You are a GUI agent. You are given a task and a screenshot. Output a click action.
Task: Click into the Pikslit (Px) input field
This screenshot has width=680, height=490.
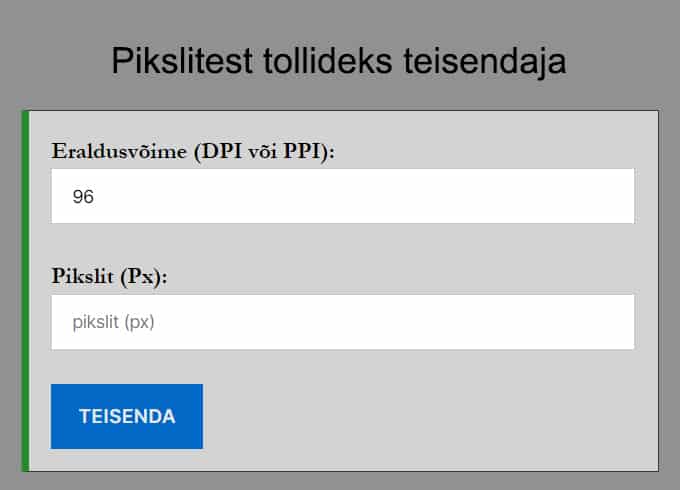(343, 322)
